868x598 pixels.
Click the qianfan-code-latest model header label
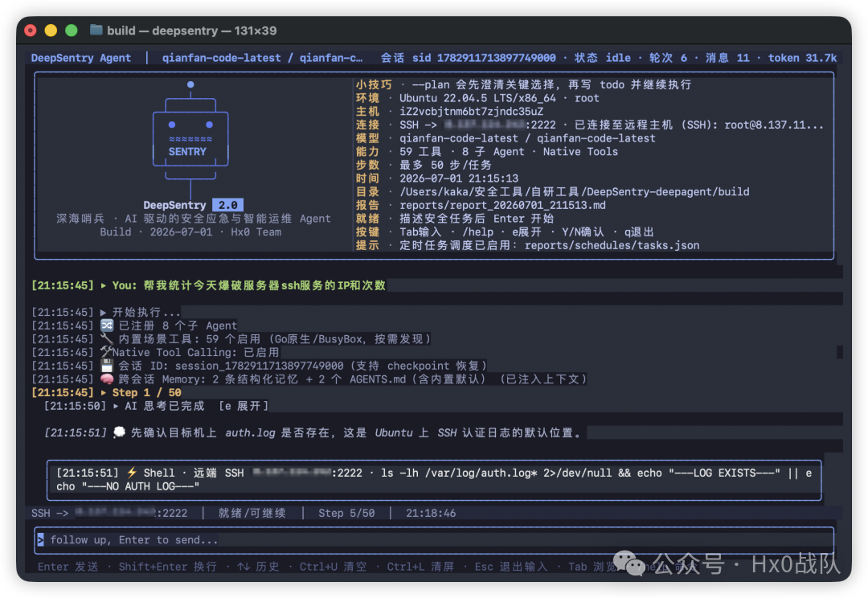[262, 58]
